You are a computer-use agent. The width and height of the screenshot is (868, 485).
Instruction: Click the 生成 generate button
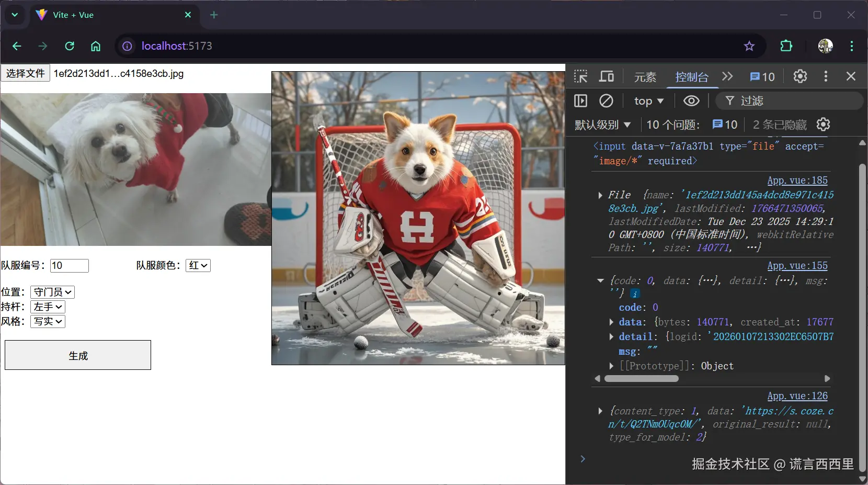[x=78, y=355]
